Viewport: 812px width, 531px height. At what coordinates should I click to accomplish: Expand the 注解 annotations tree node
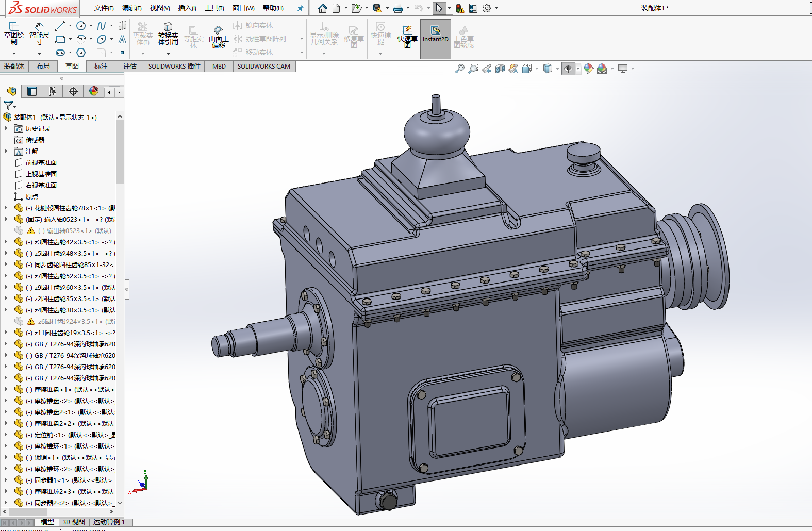pyautogui.click(x=6, y=151)
